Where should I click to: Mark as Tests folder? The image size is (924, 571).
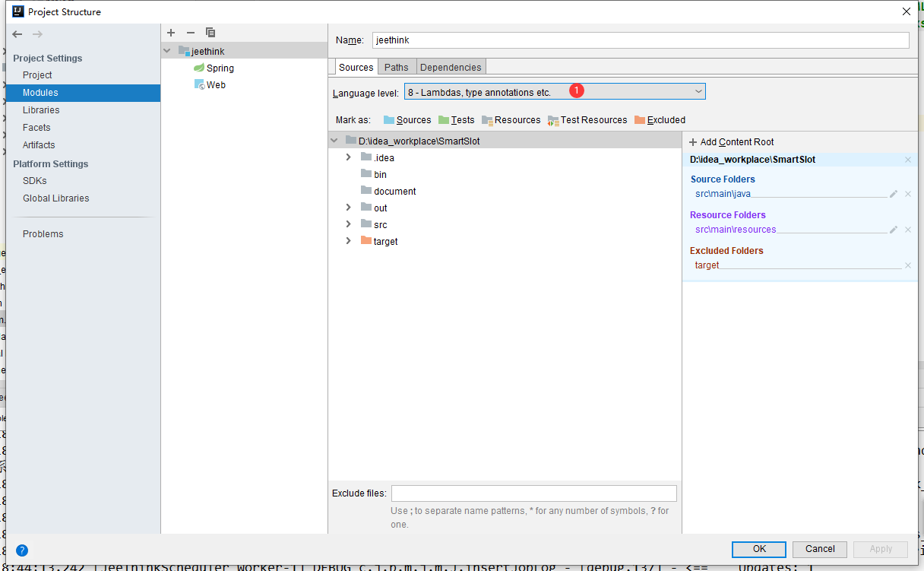pyautogui.click(x=456, y=120)
